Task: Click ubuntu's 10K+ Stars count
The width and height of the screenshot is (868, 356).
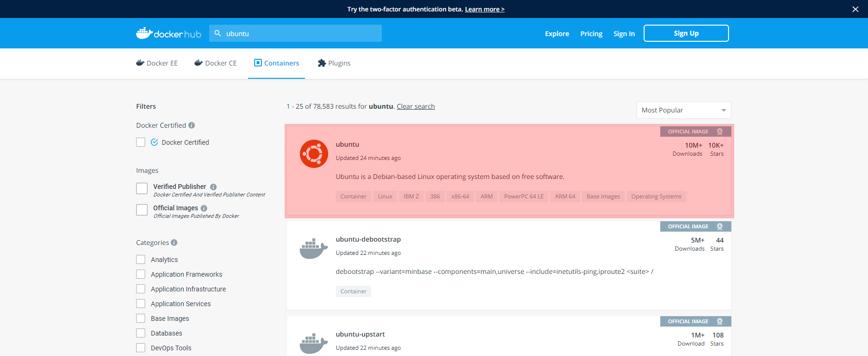Action: click(x=716, y=149)
